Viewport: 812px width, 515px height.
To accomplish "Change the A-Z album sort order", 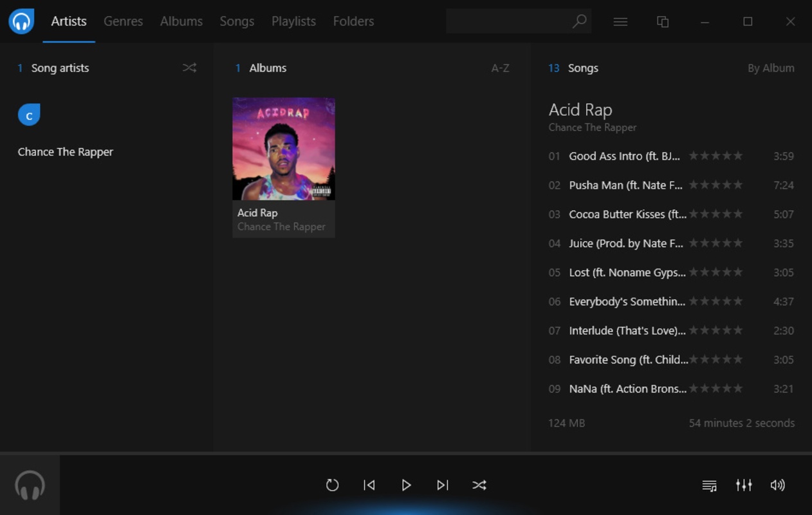I will 500,68.
